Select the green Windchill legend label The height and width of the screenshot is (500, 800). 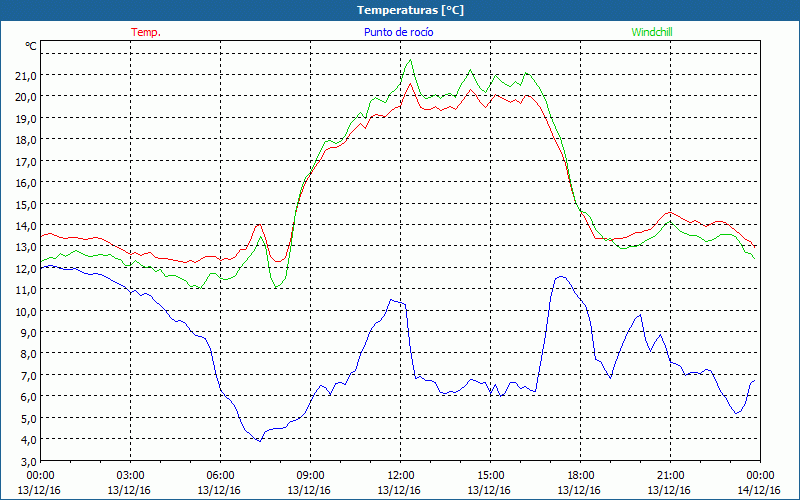(x=652, y=32)
